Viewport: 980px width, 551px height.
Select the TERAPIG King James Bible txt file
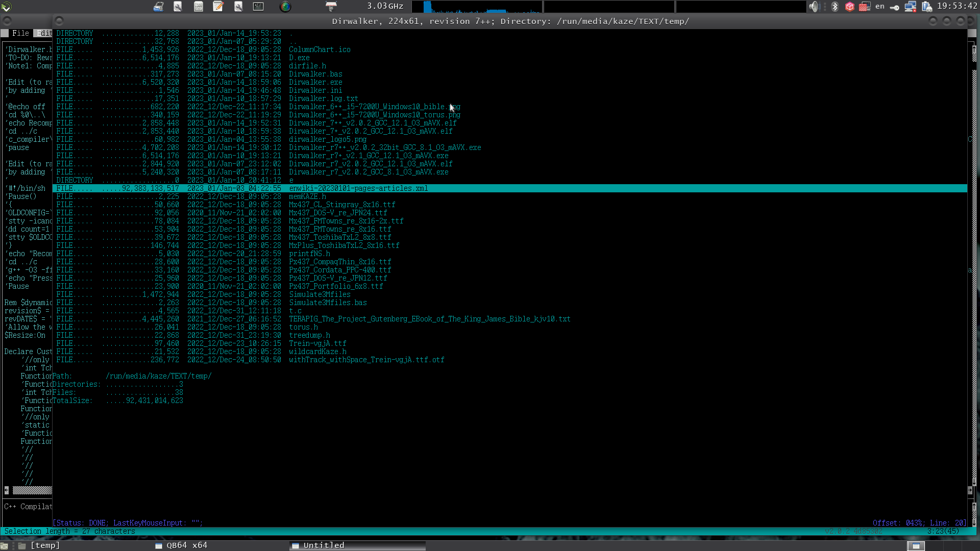[x=430, y=319]
